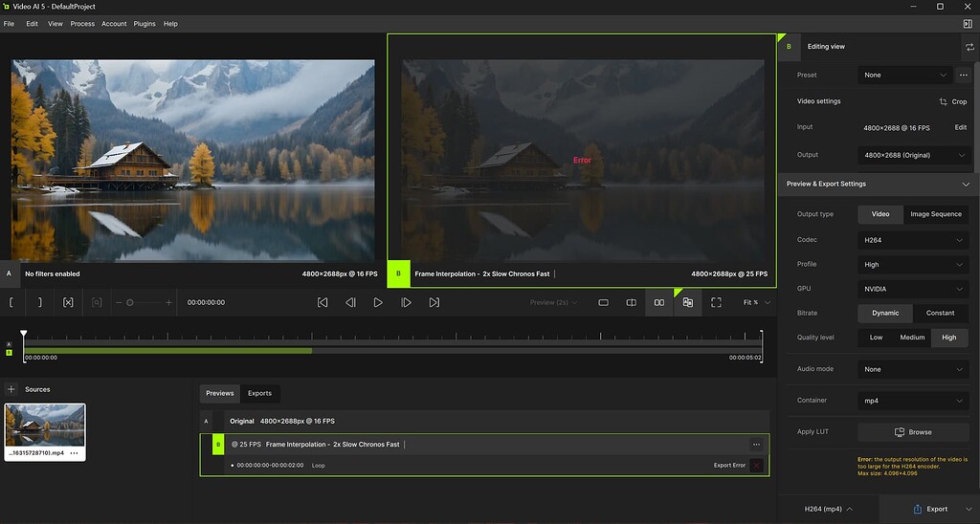Screen dimensions: 980x524
Task: Switch to single view layout
Action: tap(603, 302)
